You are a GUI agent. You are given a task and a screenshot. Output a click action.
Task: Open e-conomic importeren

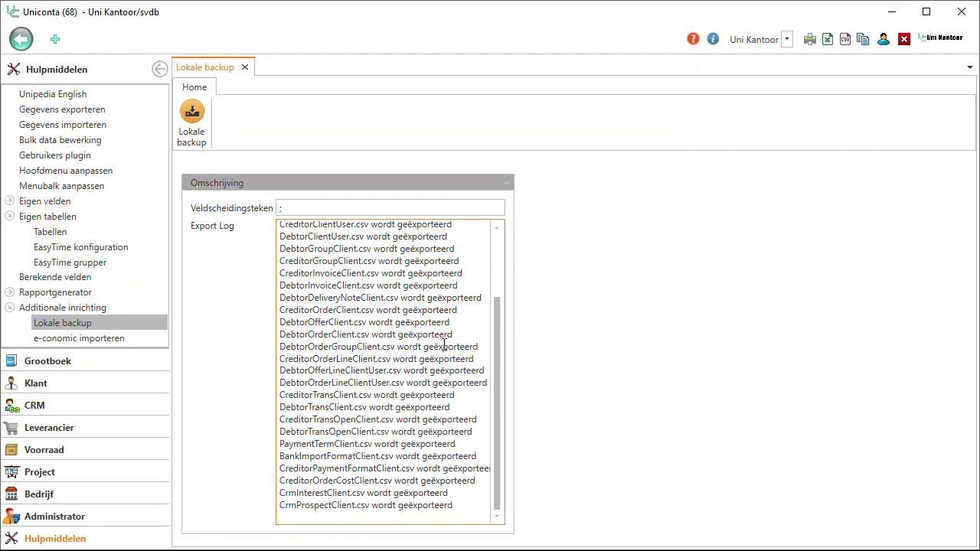(x=79, y=338)
